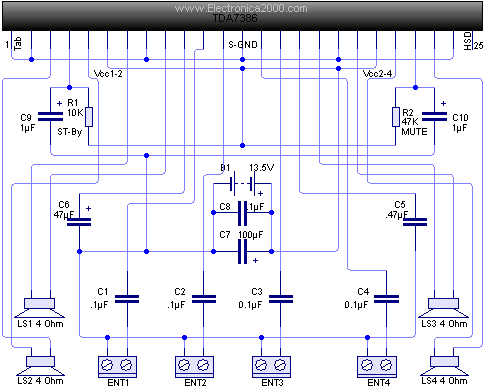Click the LS4 4 Ohm speaker symbol

pos(444,365)
